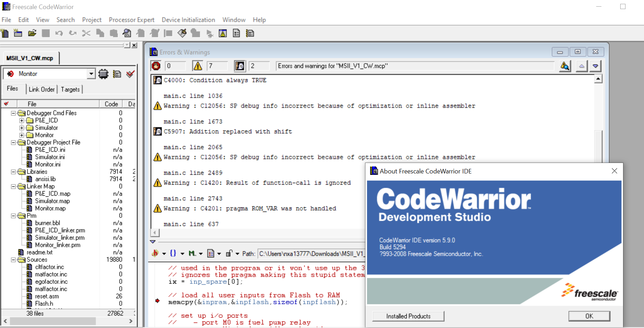Collapse the Prm group
This screenshot has height=328, width=644.
click(x=13, y=216)
